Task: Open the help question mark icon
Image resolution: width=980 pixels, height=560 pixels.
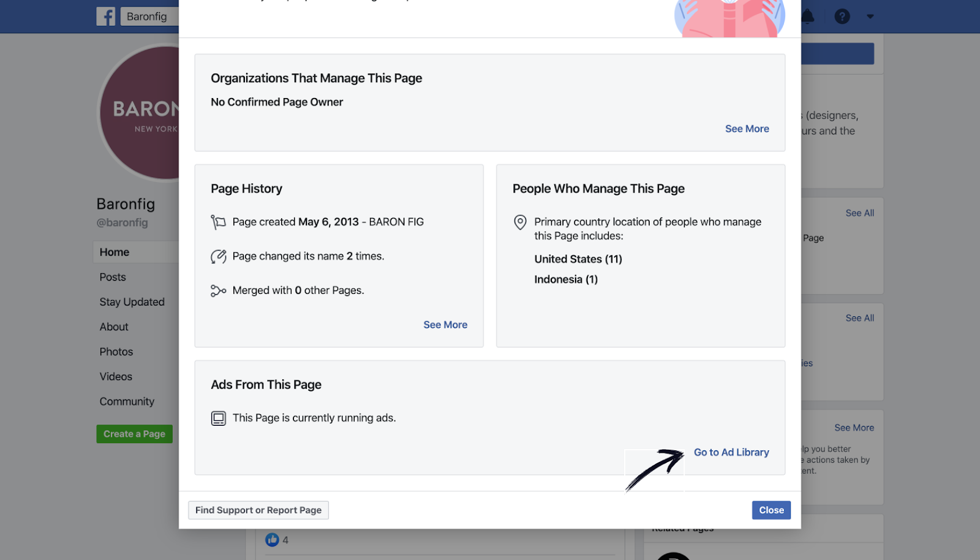Action: click(842, 17)
